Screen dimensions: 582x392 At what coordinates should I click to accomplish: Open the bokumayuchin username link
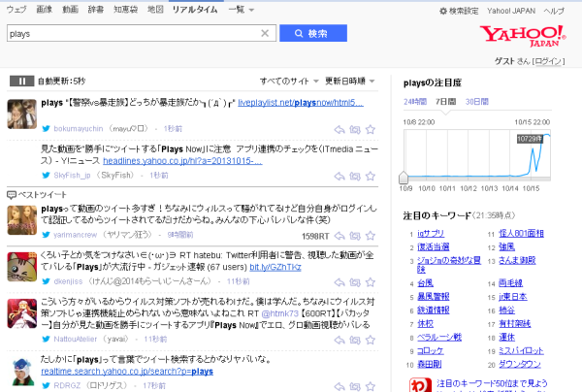point(79,129)
